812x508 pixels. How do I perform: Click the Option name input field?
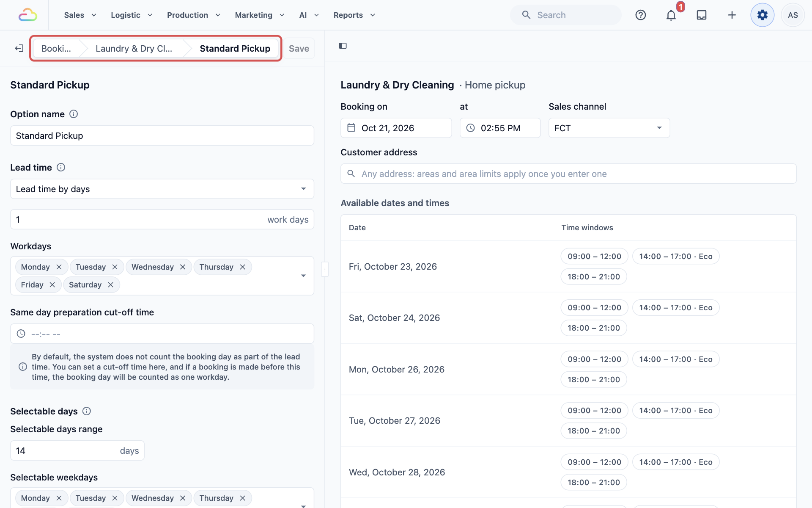point(162,135)
